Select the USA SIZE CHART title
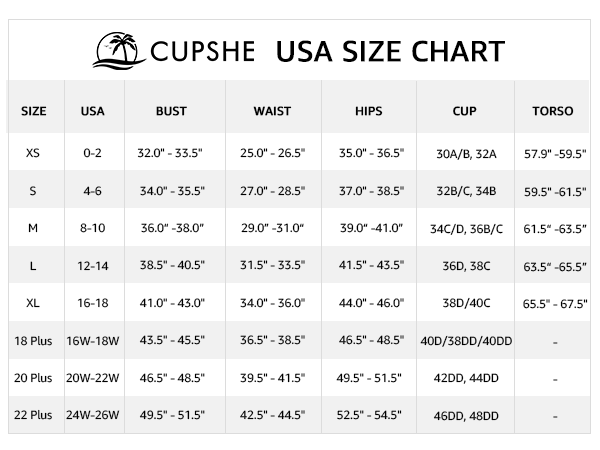Image resolution: width=600 pixels, height=450 pixels. [x=390, y=52]
